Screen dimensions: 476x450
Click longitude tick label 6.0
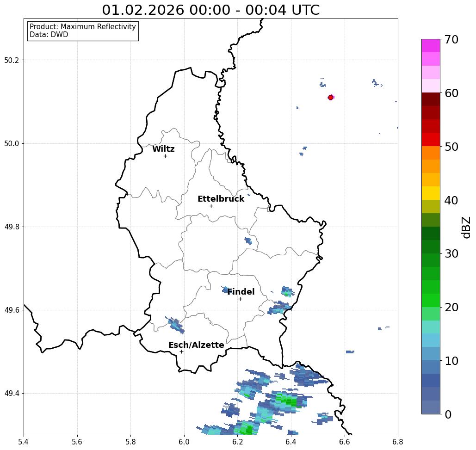click(x=184, y=442)
